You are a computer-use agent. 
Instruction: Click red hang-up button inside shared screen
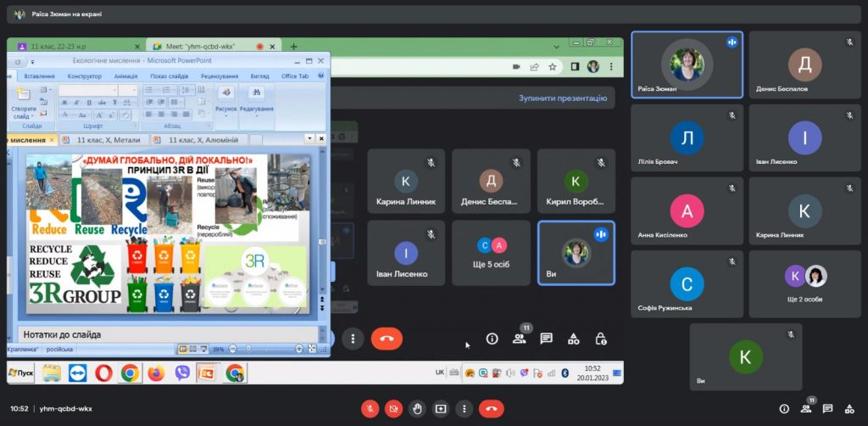[387, 339]
